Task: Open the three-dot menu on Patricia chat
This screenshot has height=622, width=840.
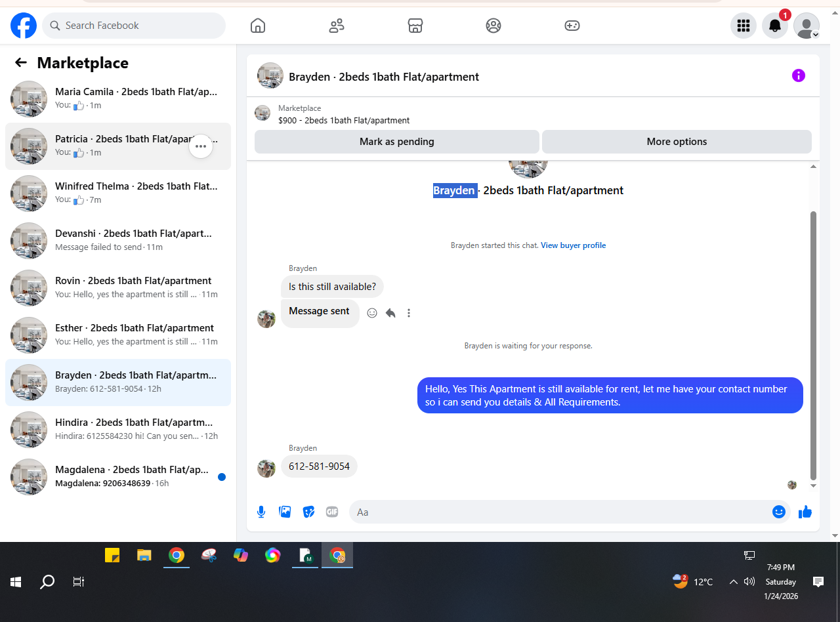Action: (x=201, y=146)
